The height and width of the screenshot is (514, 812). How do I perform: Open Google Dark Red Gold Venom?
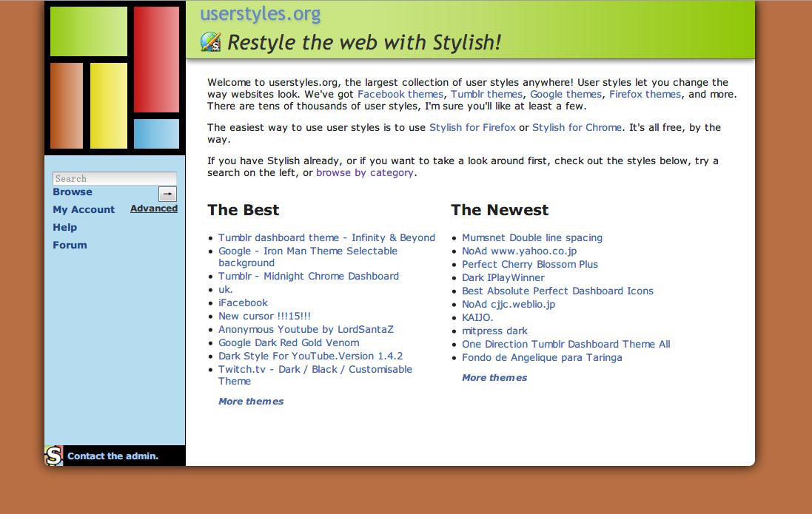click(x=289, y=342)
